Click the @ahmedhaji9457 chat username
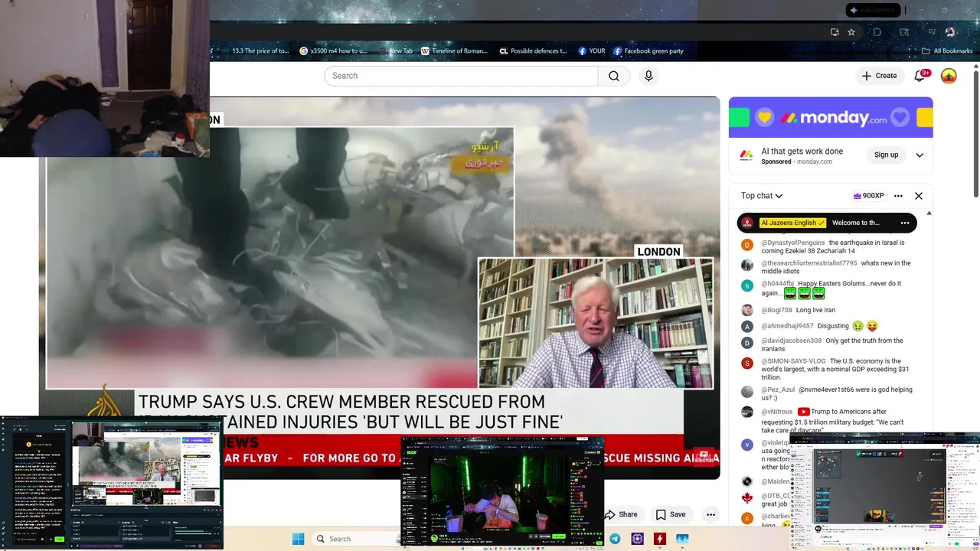This screenshot has height=551, width=980. click(x=788, y=326)
